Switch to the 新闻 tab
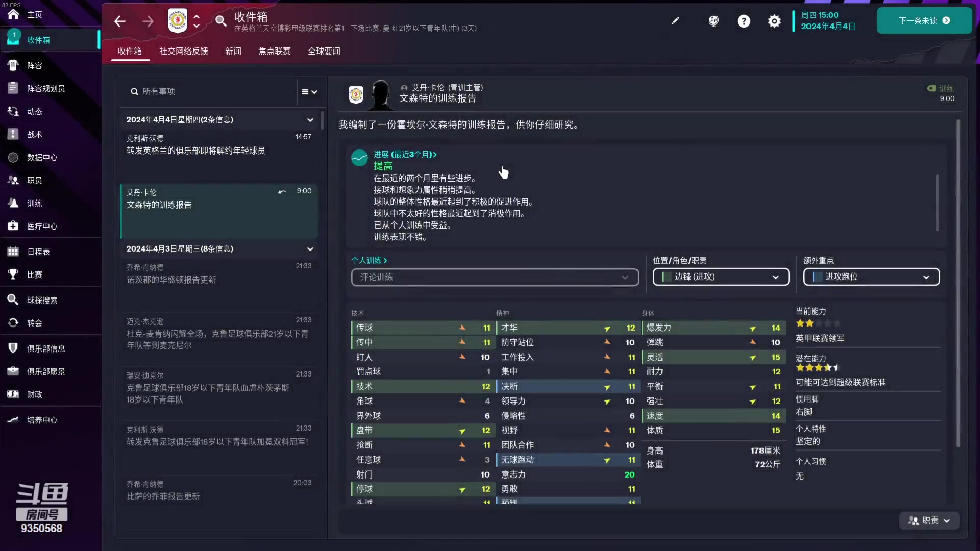This screenshot has width=980, height=551. (234, 51)
